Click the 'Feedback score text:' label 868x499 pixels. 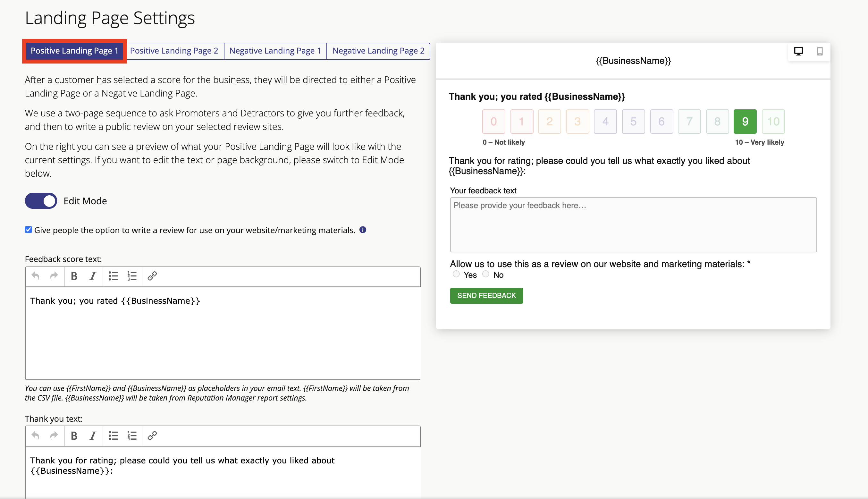pyautogui.click(x=63, y=259)
